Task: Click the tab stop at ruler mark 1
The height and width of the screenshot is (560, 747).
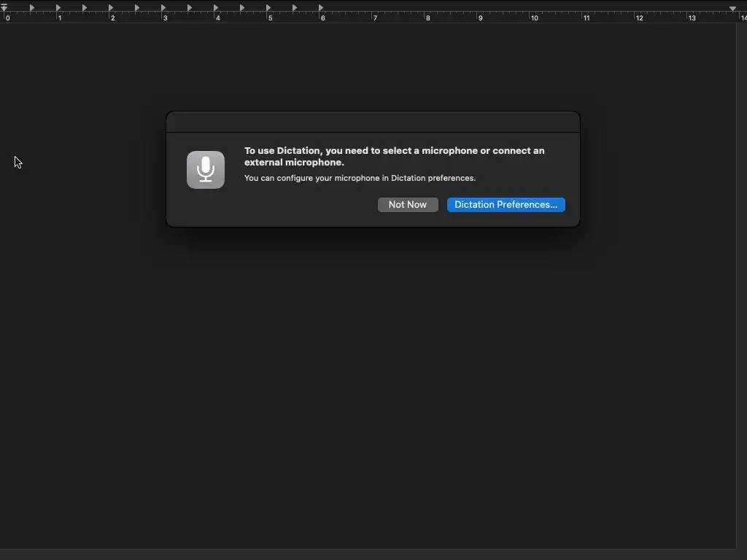Action: pos(58,7)
